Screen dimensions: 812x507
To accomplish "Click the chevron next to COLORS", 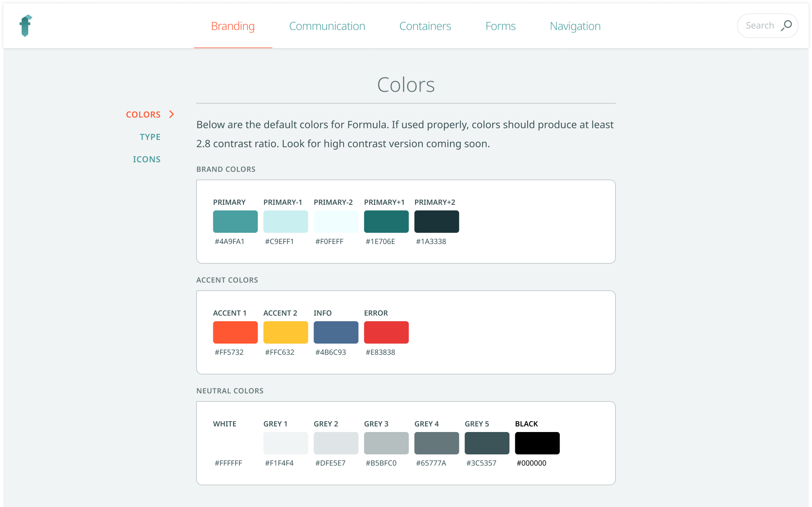I will tap(171, 114).
